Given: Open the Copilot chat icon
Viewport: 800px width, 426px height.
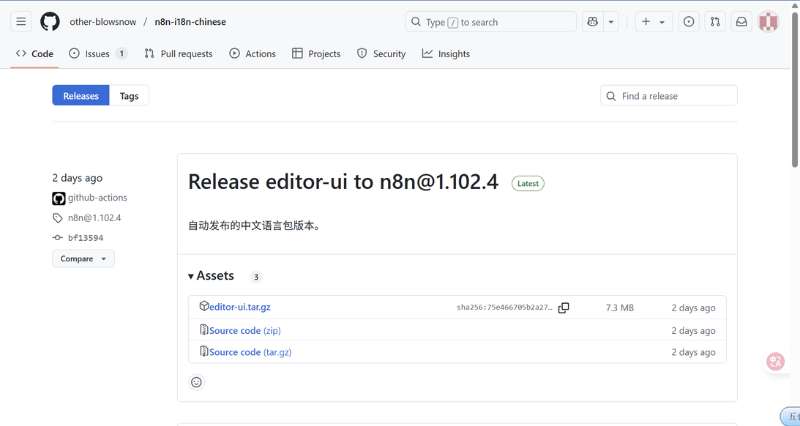Looking at the screenshot, I should [592, 22].
